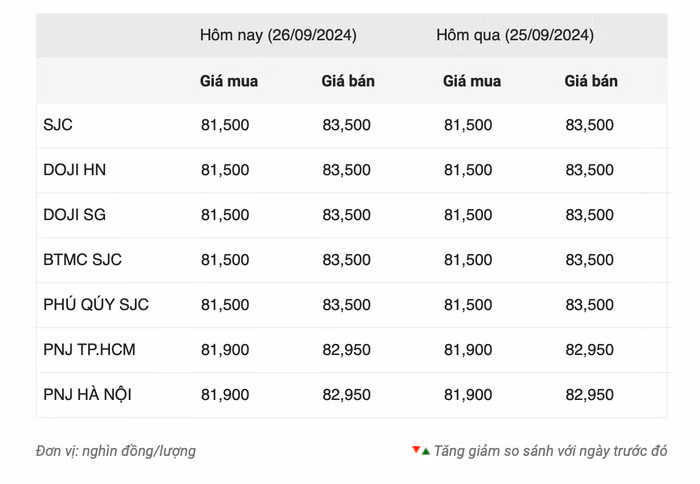Select the PNJ TP.HCM row label

coord(89,350)
